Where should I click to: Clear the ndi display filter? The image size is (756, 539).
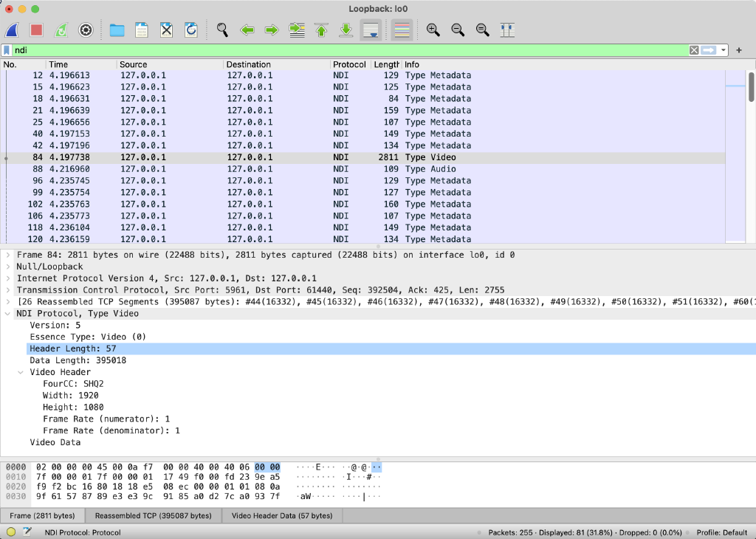click(693, 49)
